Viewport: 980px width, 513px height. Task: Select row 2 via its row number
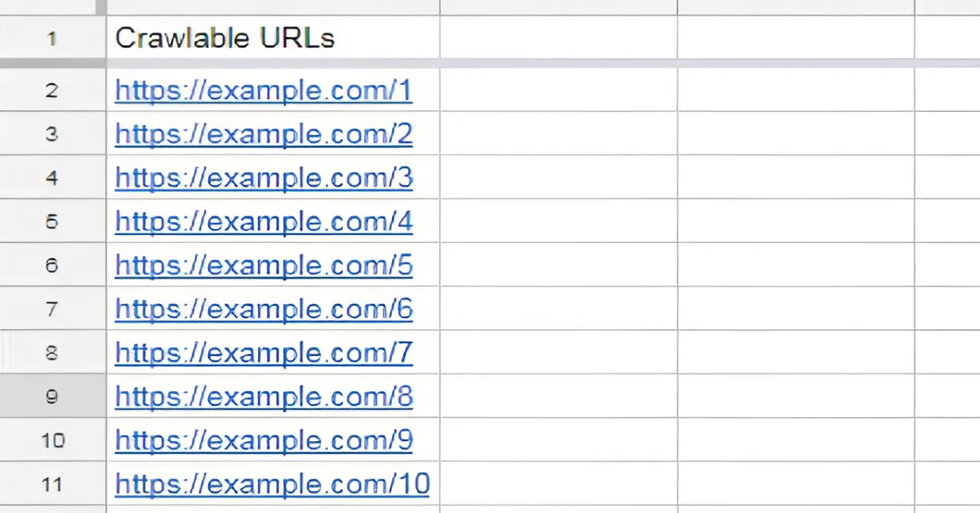click(x=52, y=90)
